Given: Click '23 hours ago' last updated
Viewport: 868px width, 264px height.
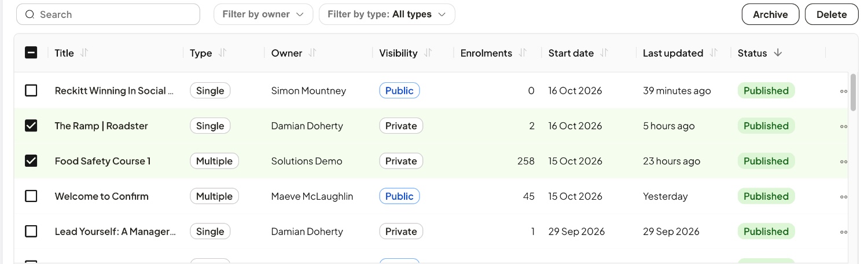Looking at the screenshot, I should pos(672,161).
